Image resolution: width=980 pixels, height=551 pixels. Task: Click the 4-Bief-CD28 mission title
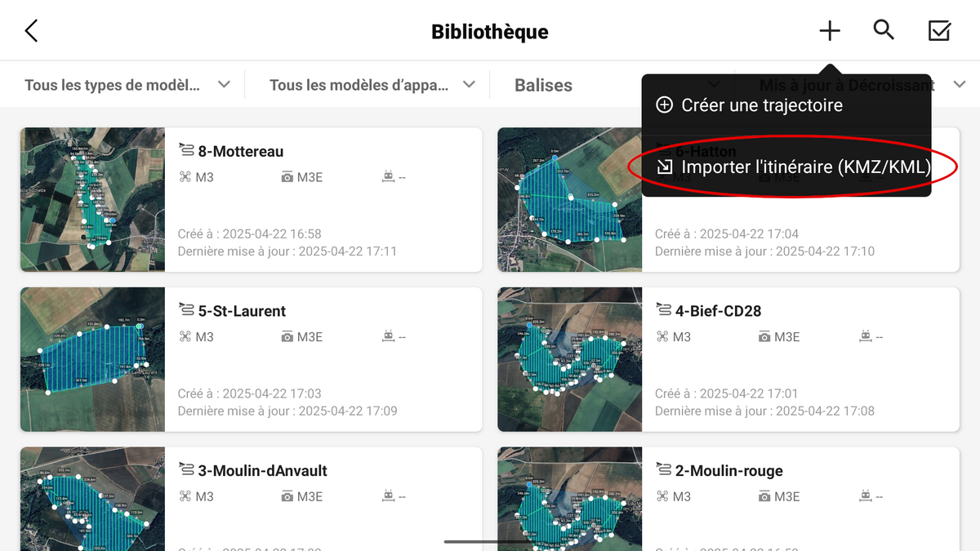718,311
